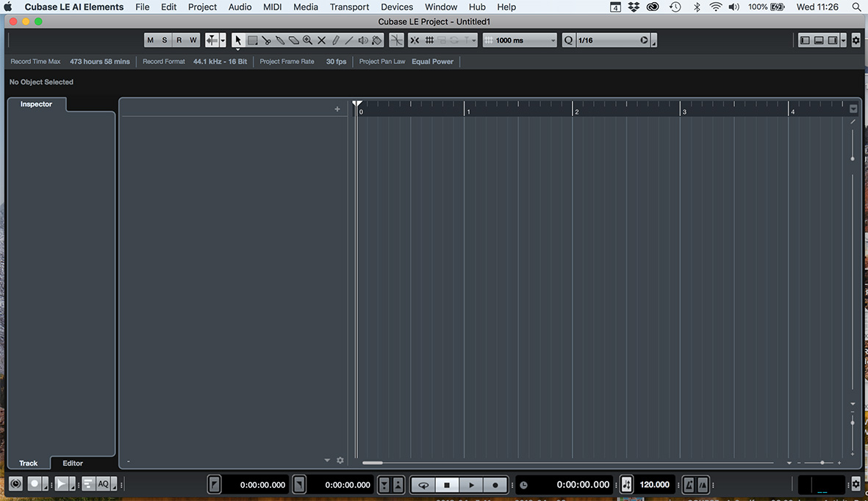Select the Object Selection arrow tool

tap(238, 40)
